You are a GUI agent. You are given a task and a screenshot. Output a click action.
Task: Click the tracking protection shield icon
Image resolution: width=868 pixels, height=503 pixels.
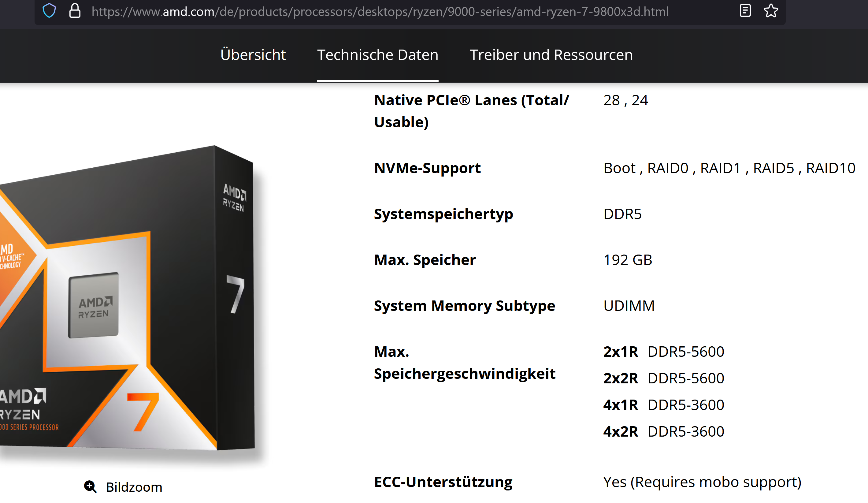(49, 11)
